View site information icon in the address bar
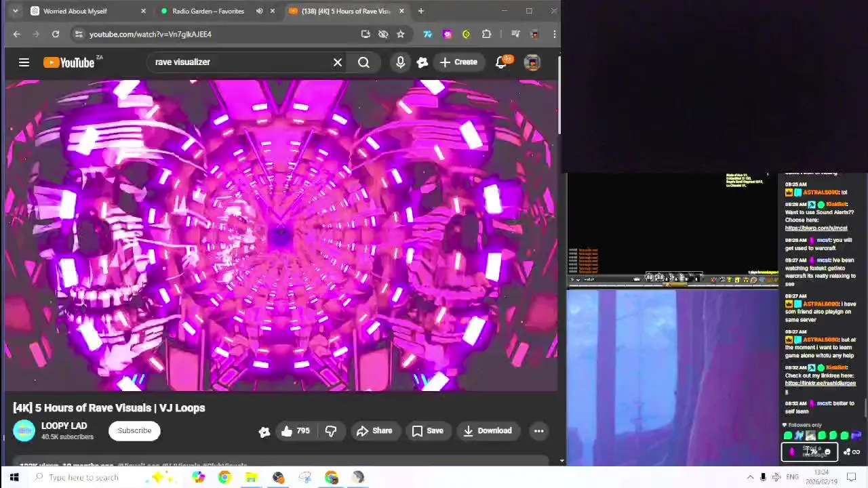This screenshot has height=488, width=868. point(79,34)
